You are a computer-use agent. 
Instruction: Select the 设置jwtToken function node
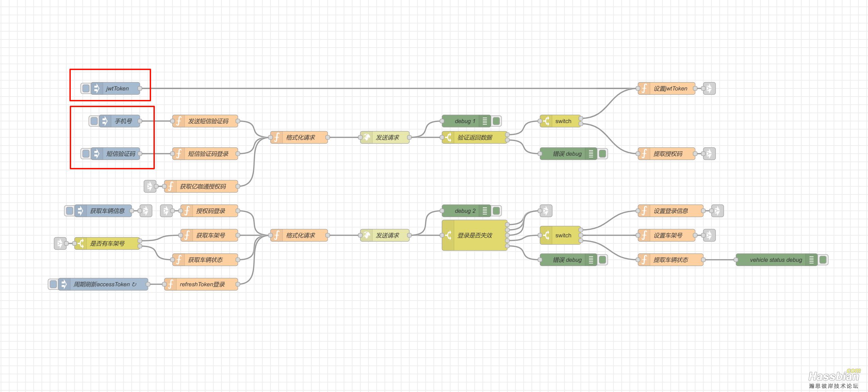click(x=667, y=88)
